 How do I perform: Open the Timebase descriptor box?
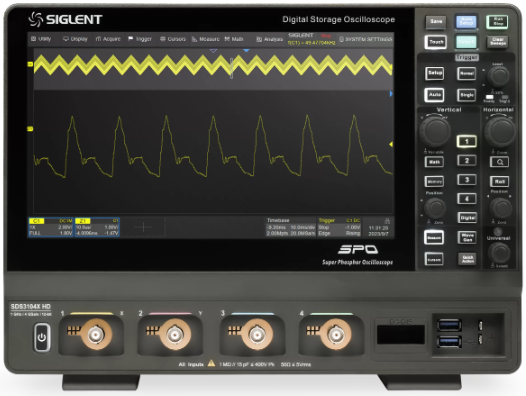click(291, 227)
